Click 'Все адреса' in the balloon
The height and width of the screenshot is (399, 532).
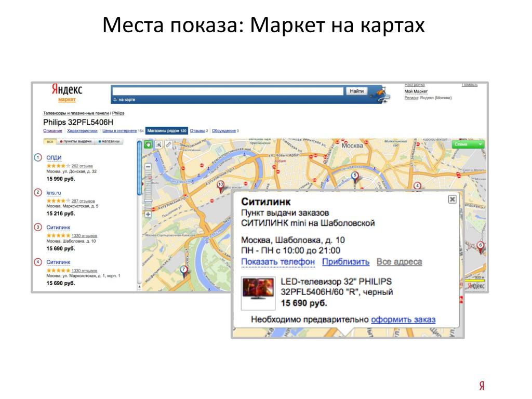[x=400, y=262]
